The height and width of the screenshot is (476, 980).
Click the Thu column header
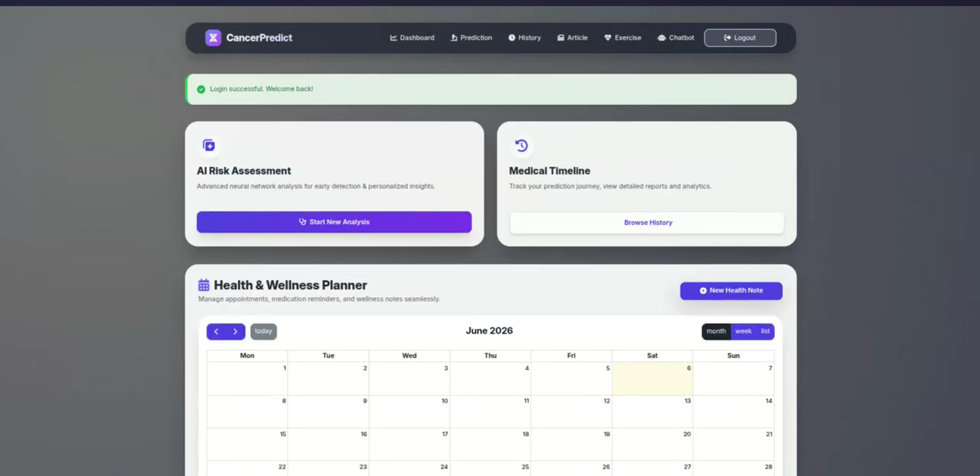(x=490, y=356)
